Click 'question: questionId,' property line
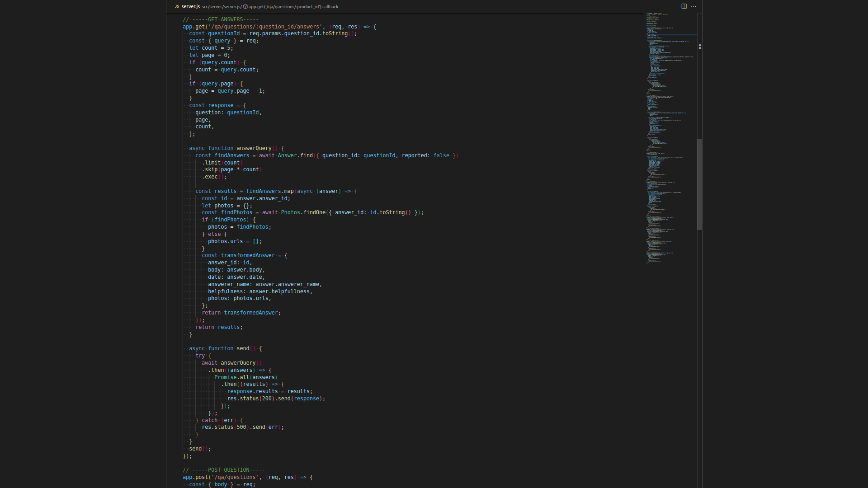The height and width of the screenshot is (488, 868). [229, 113]
